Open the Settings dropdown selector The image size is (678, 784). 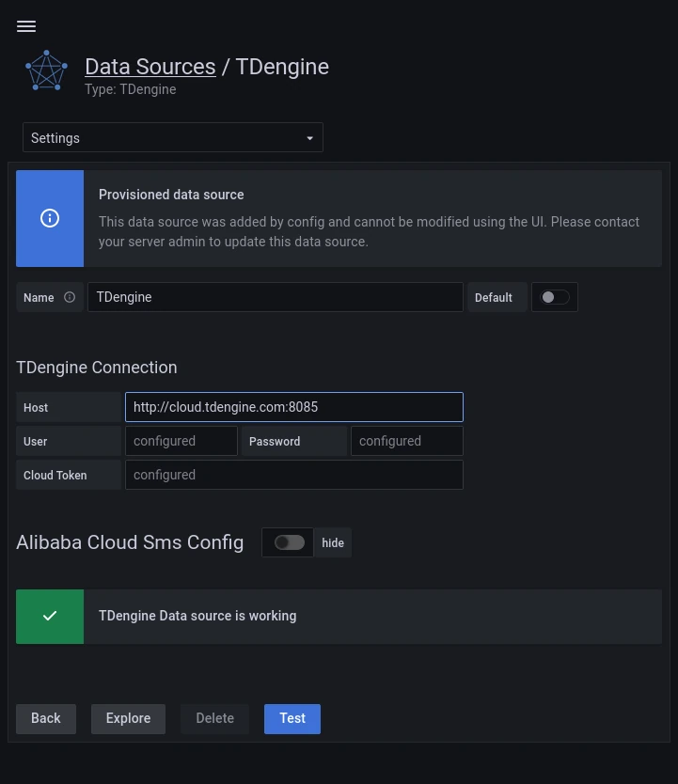click(x=172, y=137)
